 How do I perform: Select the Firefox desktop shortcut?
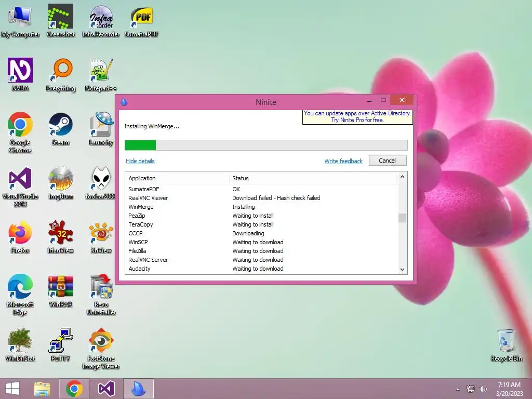pos(20,237)
